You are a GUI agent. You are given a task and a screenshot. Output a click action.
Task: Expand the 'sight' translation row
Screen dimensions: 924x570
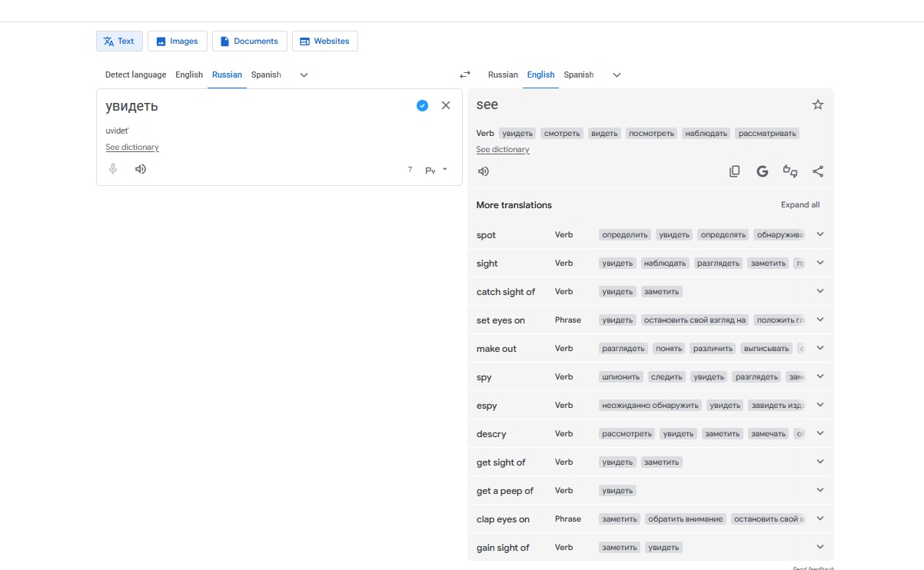[820, 263]
